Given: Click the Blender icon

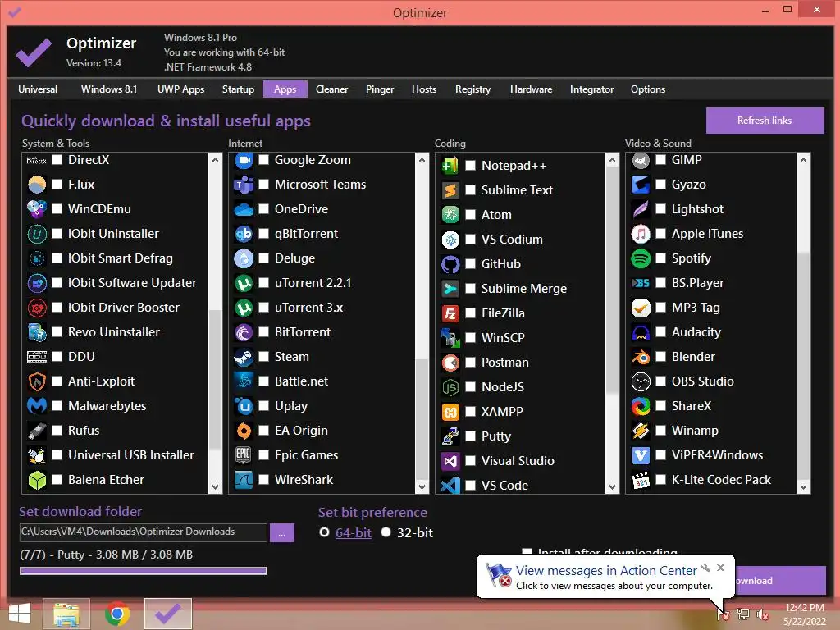Looking at the screenshot, I should [x=641, y=357].
